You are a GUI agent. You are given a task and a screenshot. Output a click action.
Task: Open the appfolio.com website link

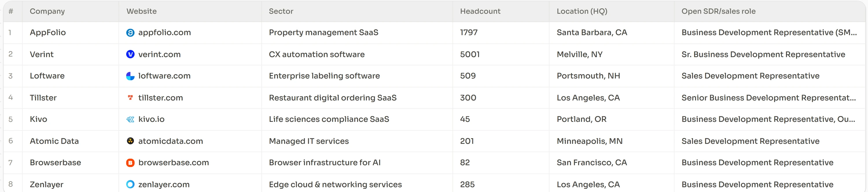[x=164, y=33]
